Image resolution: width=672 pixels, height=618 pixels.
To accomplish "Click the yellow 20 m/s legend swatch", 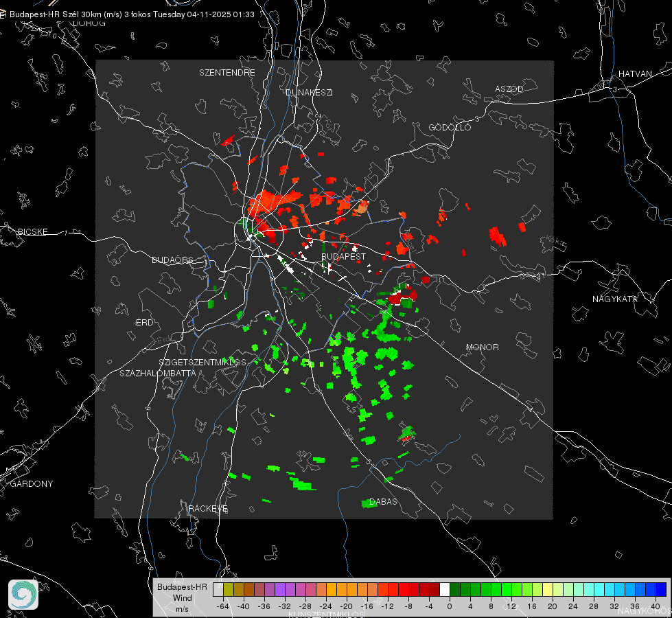I will pyautogui.click(x=548, y=590).
